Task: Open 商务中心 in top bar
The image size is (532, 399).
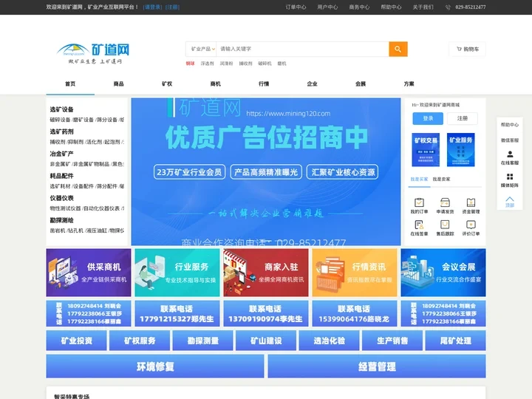Action: [x=359, y=7]
